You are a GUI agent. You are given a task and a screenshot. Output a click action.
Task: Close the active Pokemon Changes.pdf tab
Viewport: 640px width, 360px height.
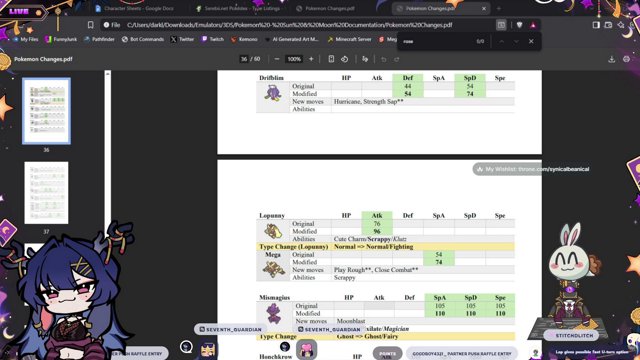click(x=484, y=9)
